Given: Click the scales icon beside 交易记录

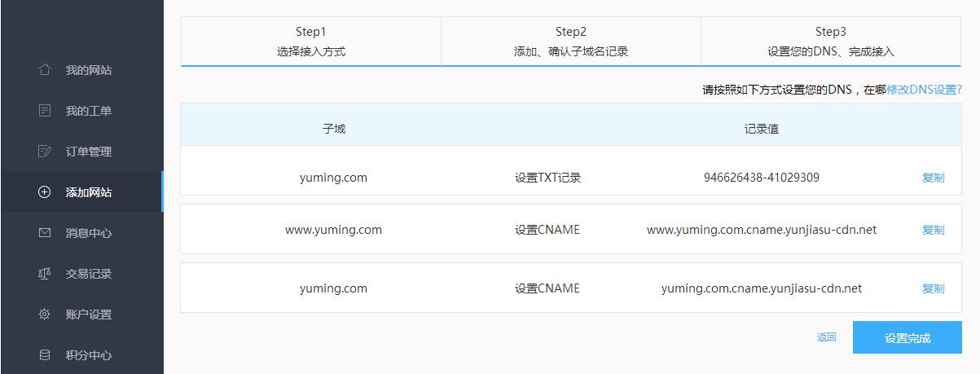Looking at the screenshot, I should [x=45, y=274].
